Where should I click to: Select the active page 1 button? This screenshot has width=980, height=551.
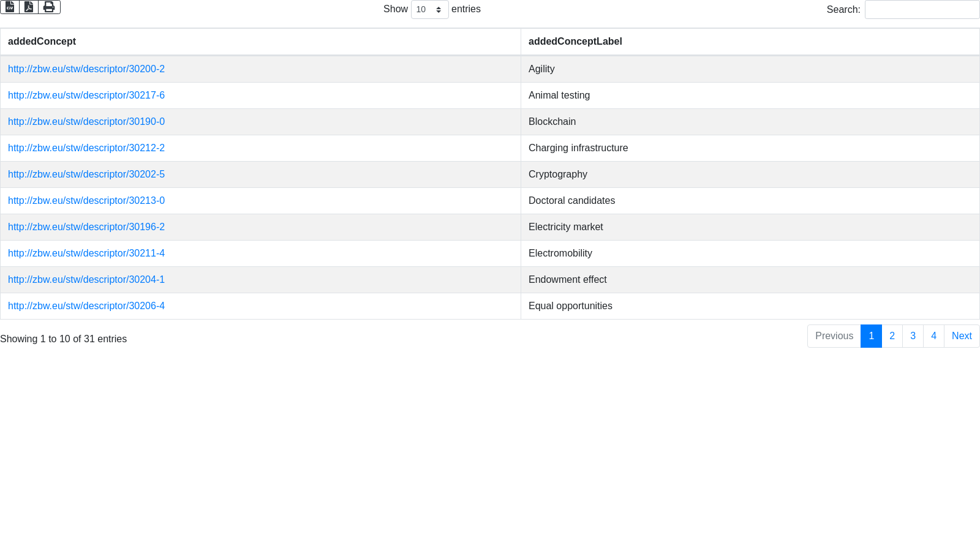point(871,336)
